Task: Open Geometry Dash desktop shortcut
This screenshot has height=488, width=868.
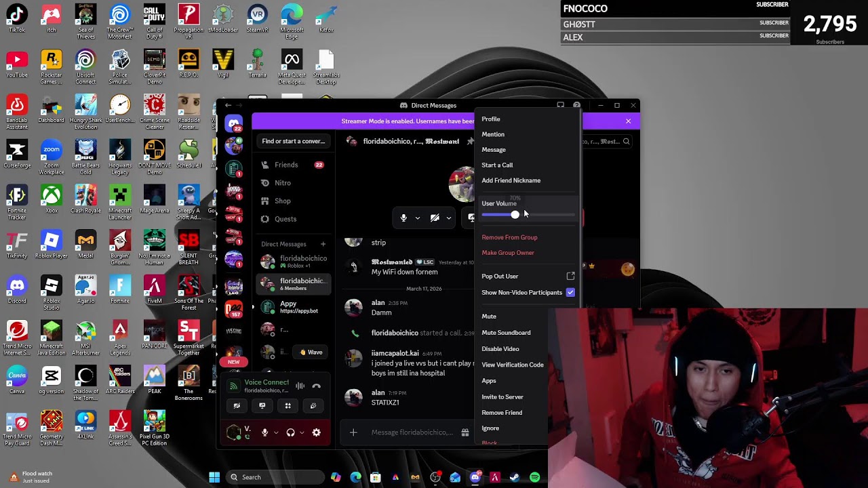Action: 52,428
